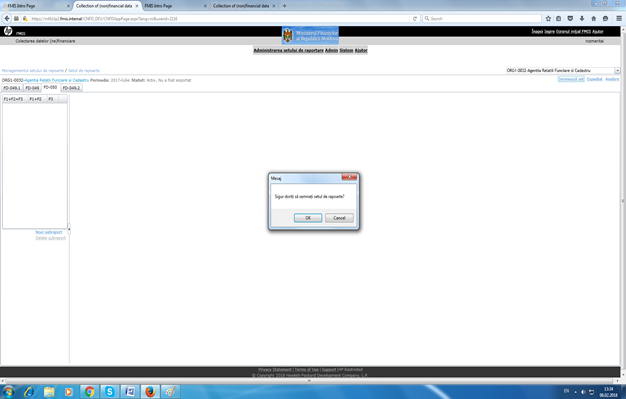Click the HP logo

click(x=8, y=31)
